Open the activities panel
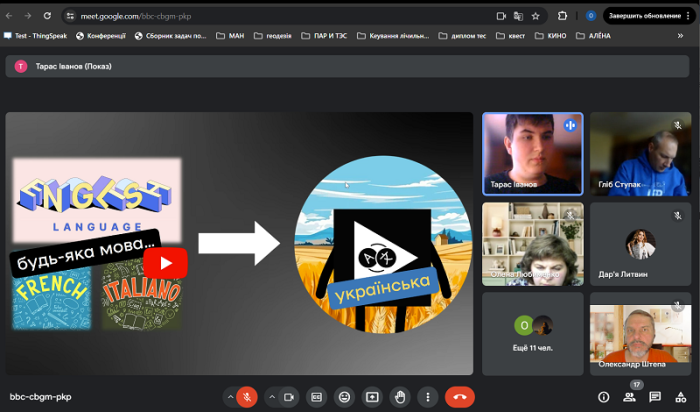 point(681,397)
